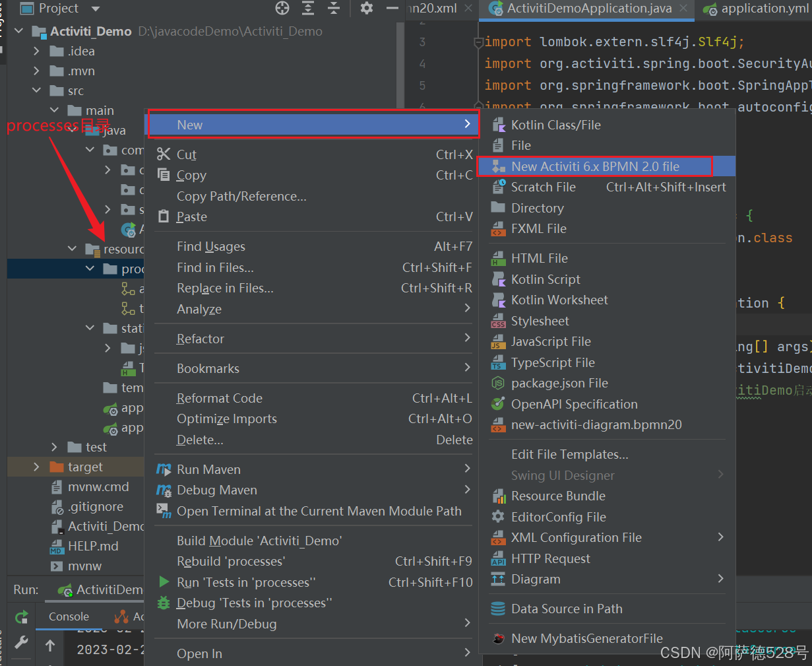This screenshot has width=812, height=666.
Task: Open the Console tab in the Run panel
Action: click(x=68, y=616)
